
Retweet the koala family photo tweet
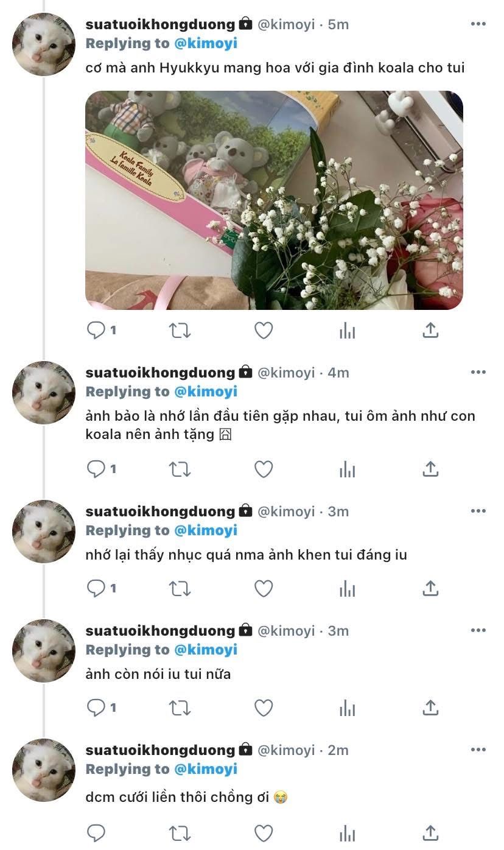point(180,331)
